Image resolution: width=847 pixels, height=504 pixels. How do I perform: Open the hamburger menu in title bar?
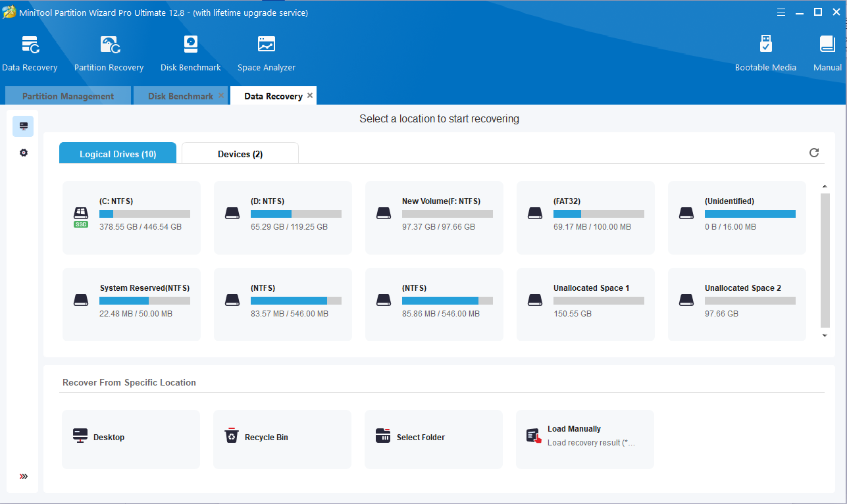pos(781,12)
